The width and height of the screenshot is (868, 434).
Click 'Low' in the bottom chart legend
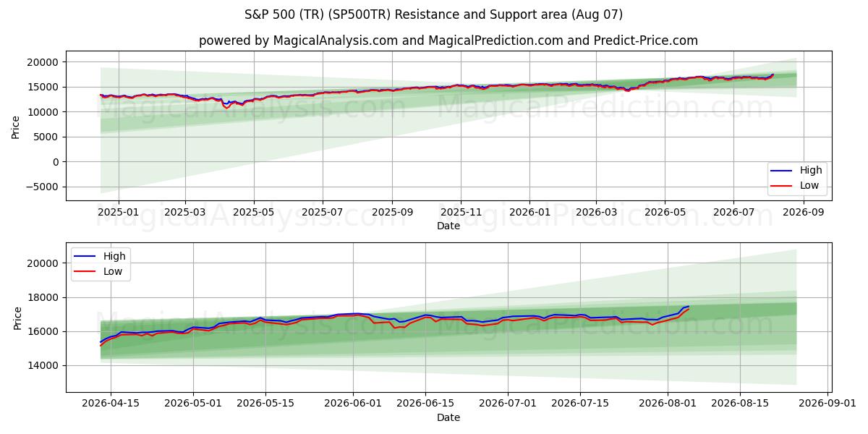coord(113,271)
